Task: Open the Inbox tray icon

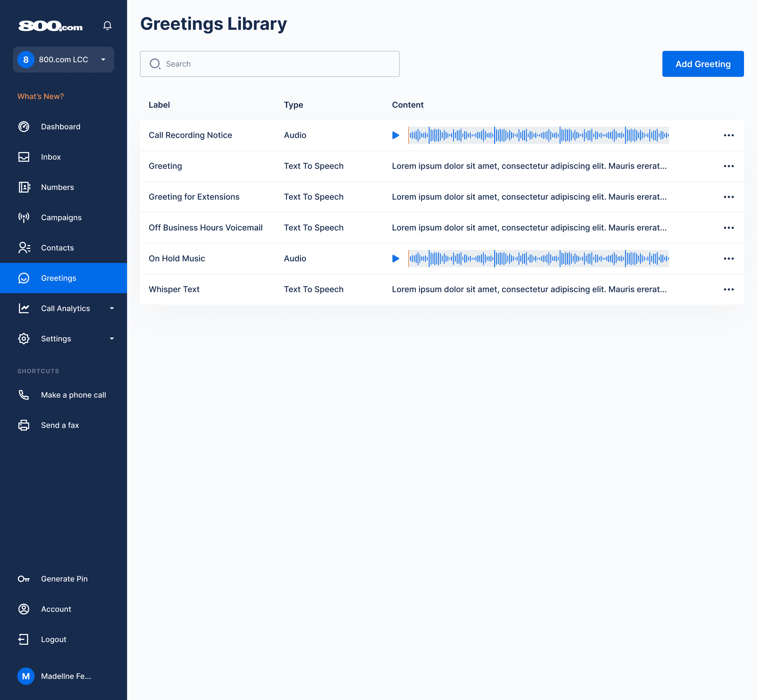Action: tap(24, 157)
